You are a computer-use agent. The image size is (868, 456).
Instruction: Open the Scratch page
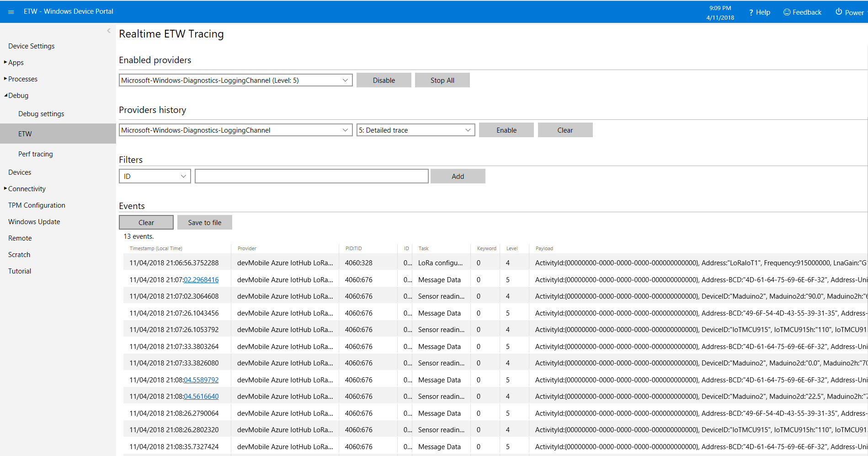pos(19,255)
